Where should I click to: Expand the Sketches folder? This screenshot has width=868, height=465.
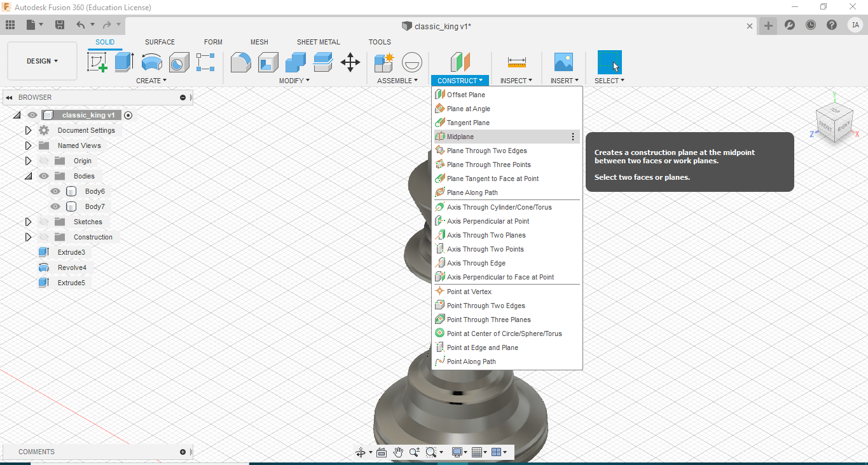[28, 222]
